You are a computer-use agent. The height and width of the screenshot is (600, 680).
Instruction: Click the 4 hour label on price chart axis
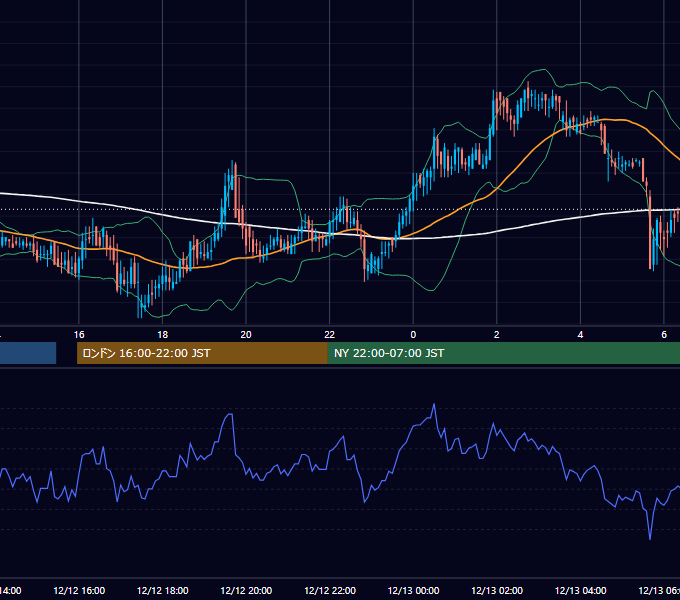tap(580, 335)
